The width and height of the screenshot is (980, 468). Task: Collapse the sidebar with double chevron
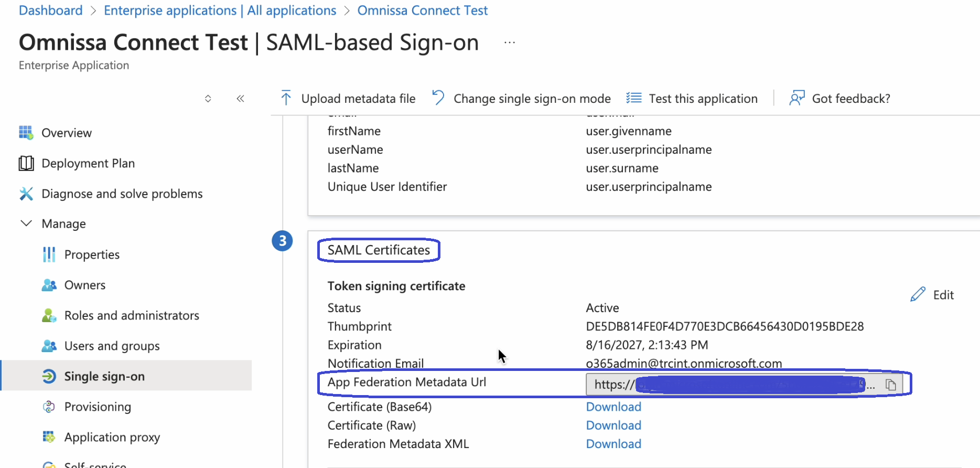[x=240, y=99]
